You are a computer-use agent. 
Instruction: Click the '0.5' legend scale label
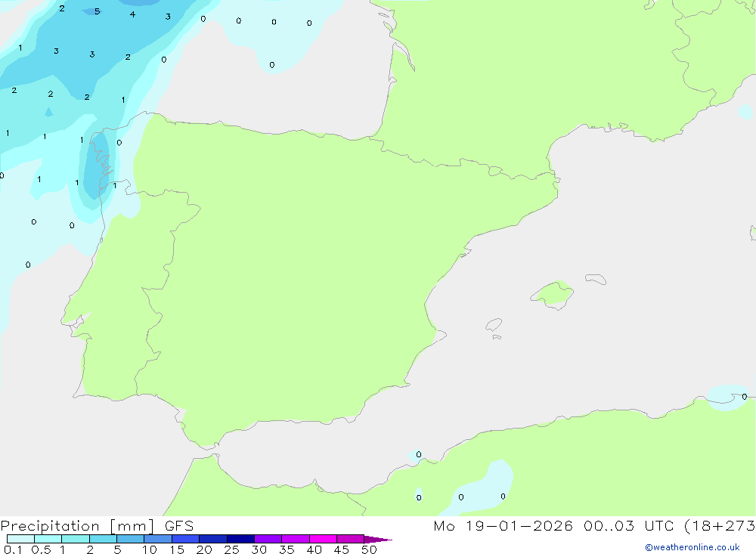(41, 549)
